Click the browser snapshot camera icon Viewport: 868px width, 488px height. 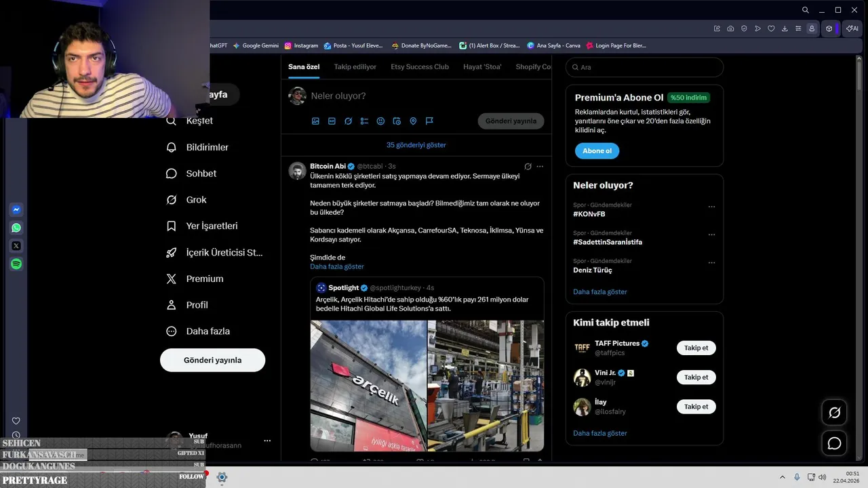click(730, 28)
